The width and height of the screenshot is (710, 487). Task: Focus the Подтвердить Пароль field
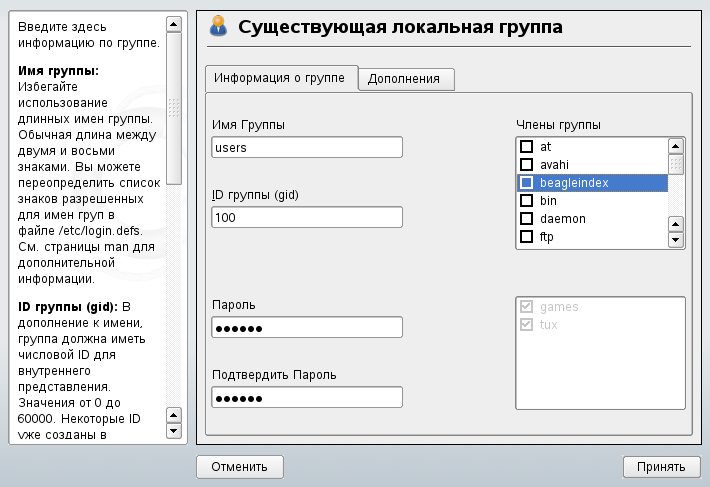(x=307, y=398)
